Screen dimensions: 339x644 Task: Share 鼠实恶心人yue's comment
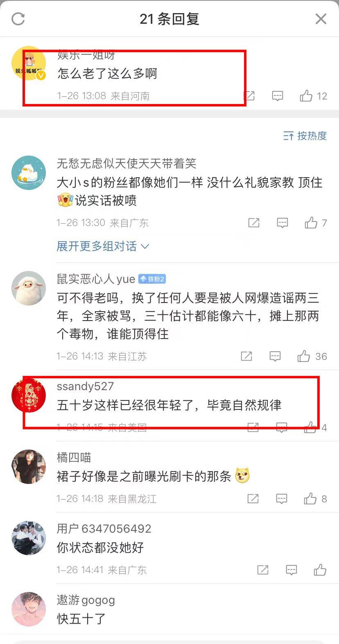coord(246,356)
